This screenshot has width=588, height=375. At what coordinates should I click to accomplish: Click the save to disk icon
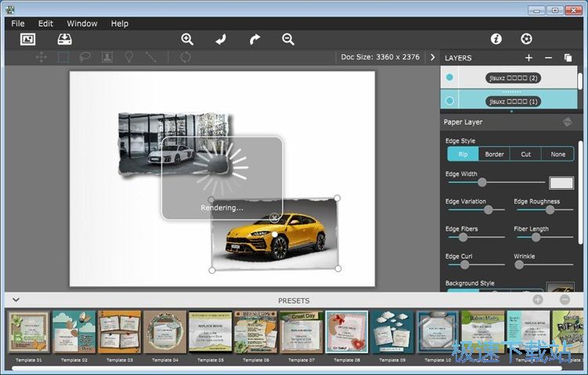pos(64,39)
